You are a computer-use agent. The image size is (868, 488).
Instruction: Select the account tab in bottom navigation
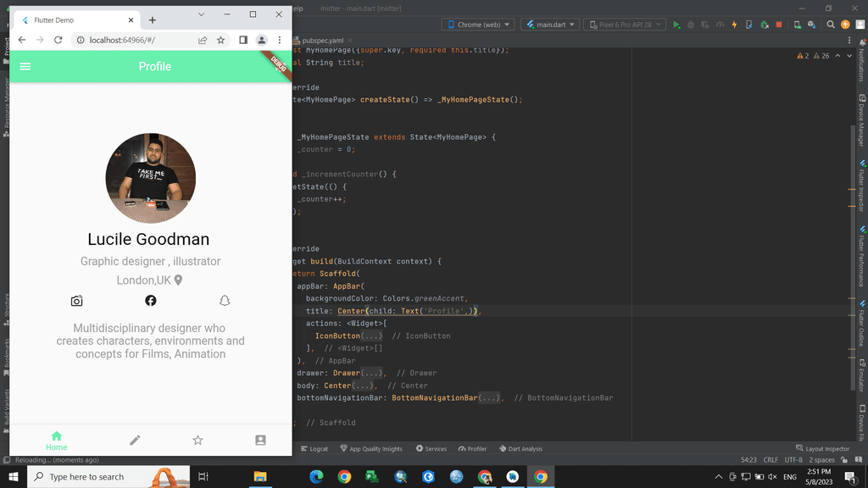tap(260, 440)
